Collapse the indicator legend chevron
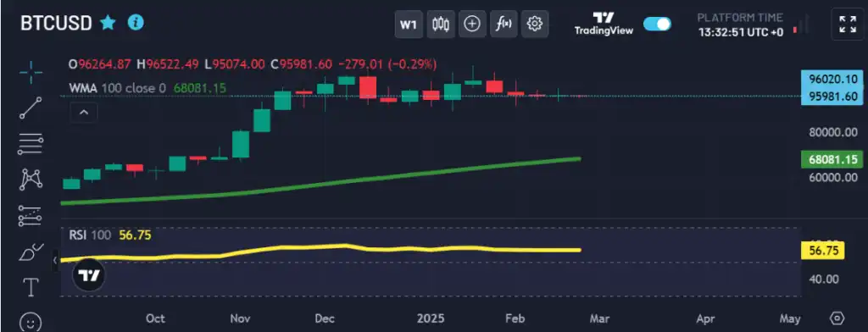The height and width of the screenshot is (332, 868). tap(84, 113)
